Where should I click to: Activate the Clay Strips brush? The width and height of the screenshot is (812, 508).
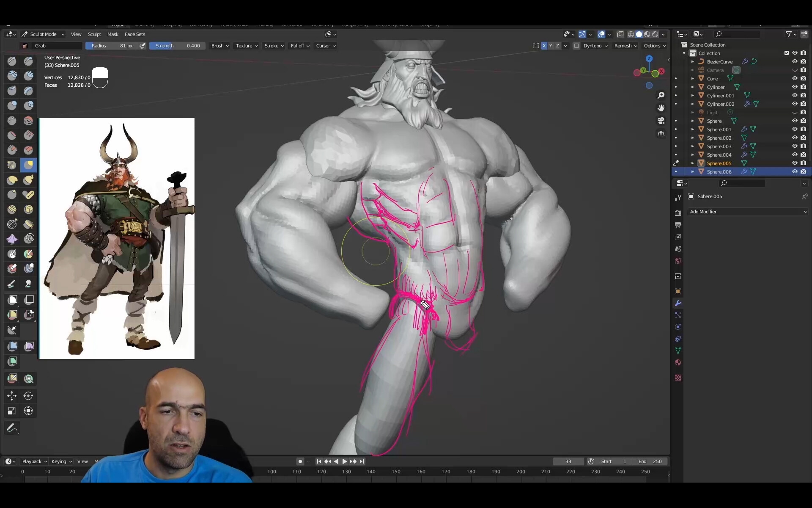coord(28,76)
